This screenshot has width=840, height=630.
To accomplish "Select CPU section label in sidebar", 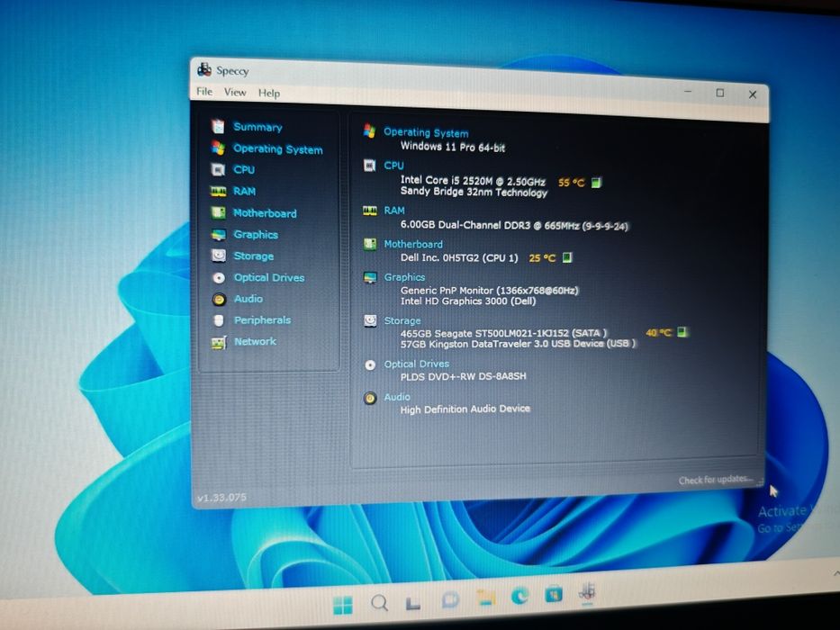I will coord(244,170).
